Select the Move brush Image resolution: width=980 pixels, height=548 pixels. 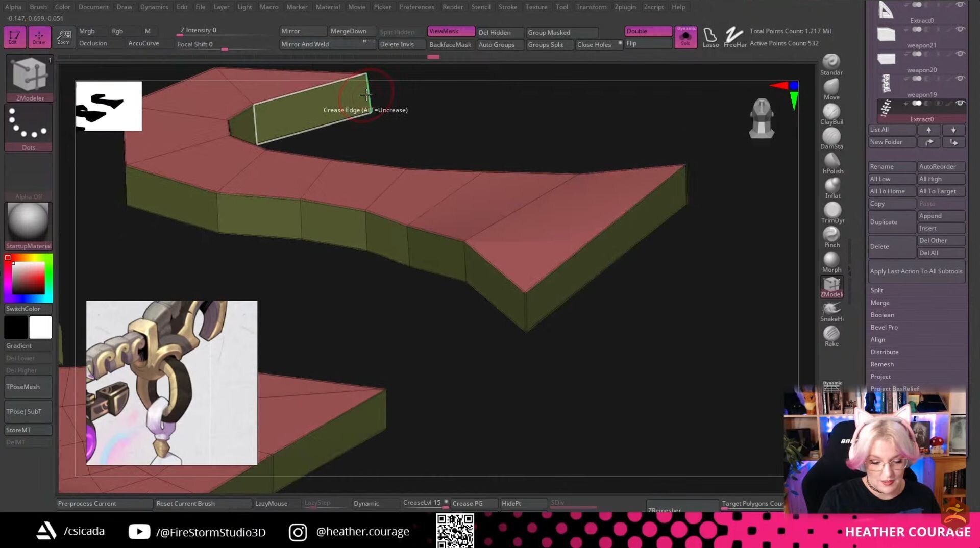pyautogui.click(x=831, y=89)
